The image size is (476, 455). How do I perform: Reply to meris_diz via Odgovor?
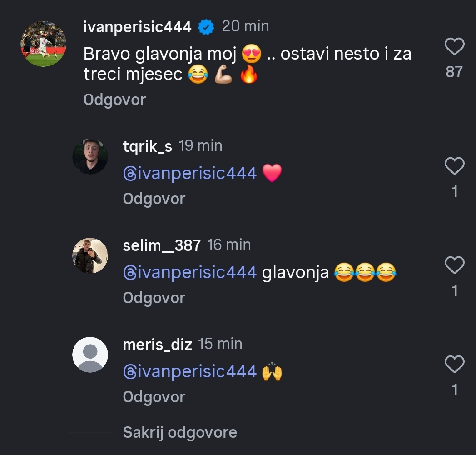(x=154, y=397)
